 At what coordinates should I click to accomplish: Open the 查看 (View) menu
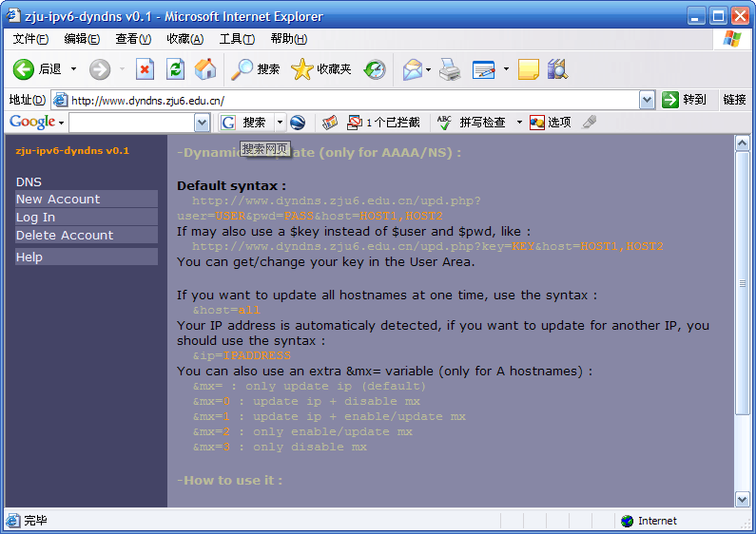tap(132, 39)
